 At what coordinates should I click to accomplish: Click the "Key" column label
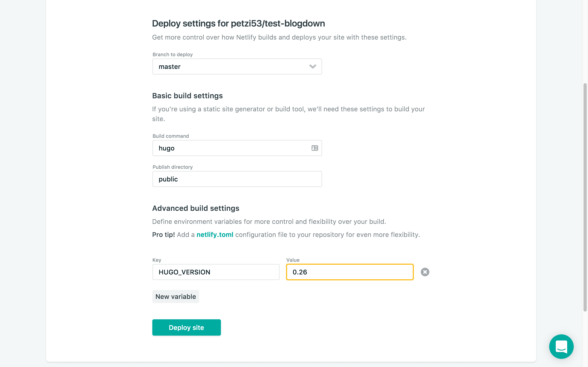157,260
